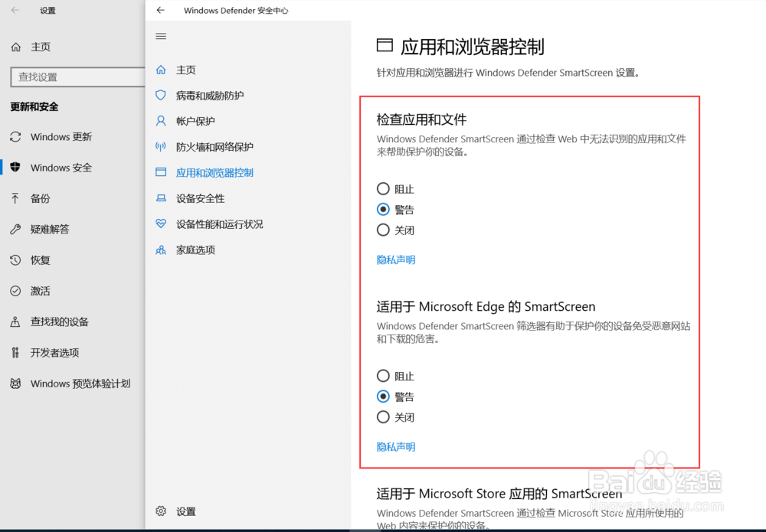Click the Defender 主页 home icon
The image size is (766, 532).
click(161, 70)
